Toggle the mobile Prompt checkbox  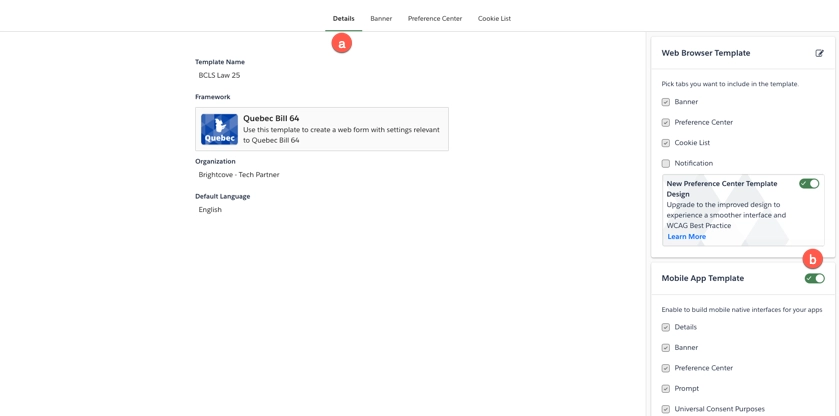coord(666,388)
